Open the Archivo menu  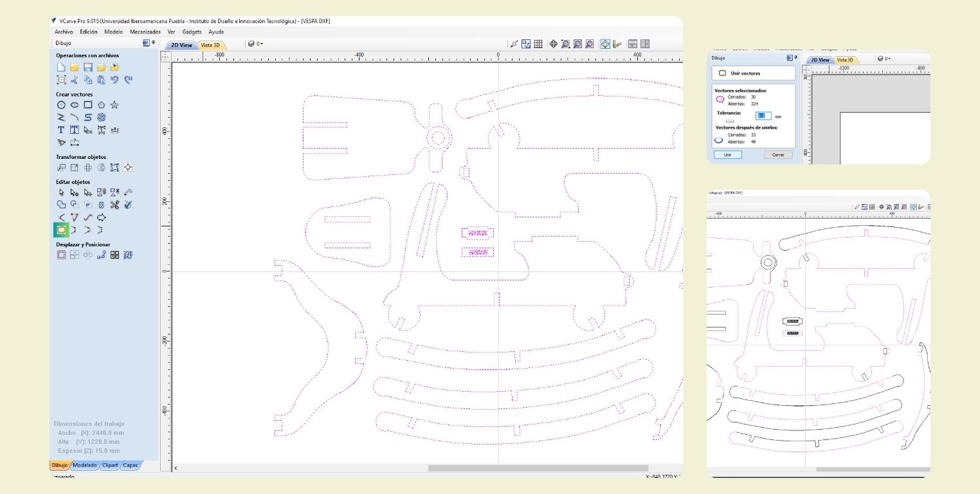64,32
